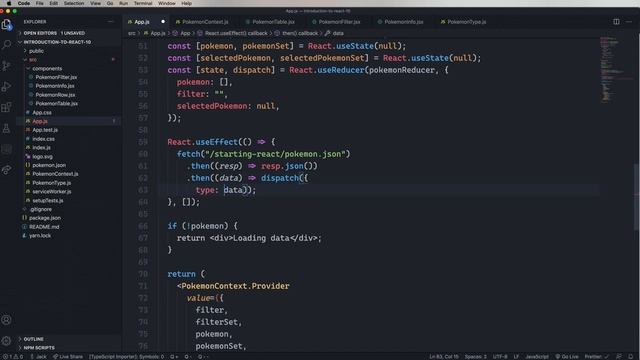Open App.test.js in the file tree
The width and height of the screenshot is (640, 360).
[45, 130]
